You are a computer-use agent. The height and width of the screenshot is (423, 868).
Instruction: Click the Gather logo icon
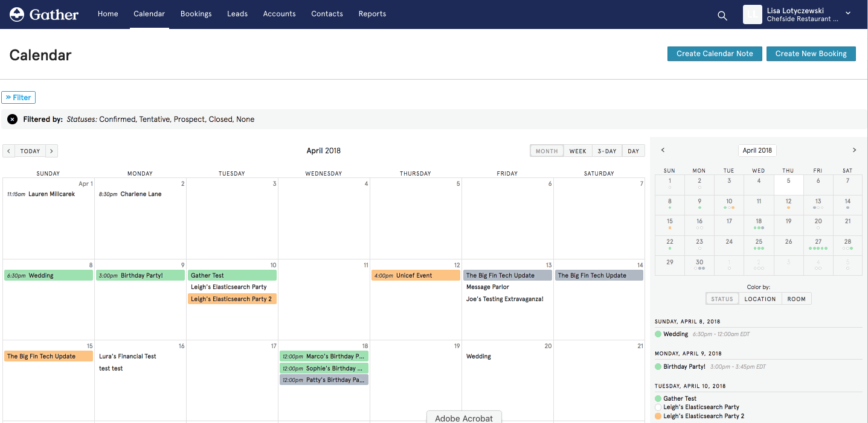(x=17, y=14)
